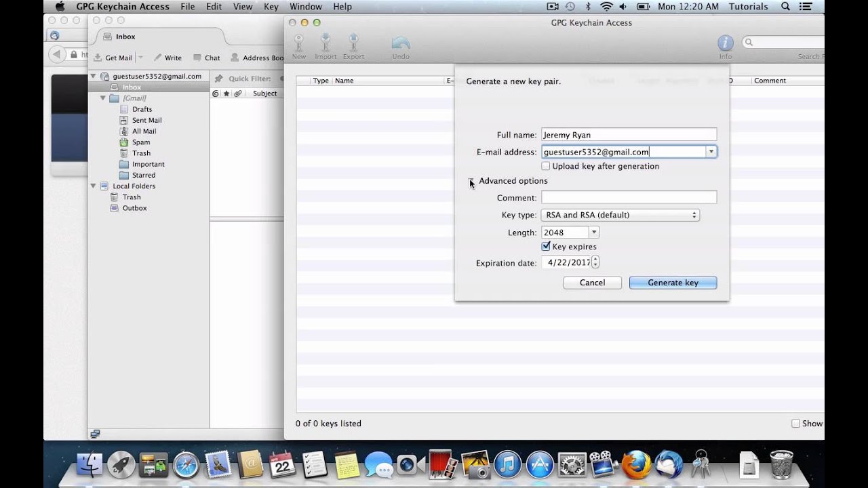Open the Key menu
Image resolution: width=868 pixels, height=488 pixels.
pyautogui.click(x=271, y=7)
